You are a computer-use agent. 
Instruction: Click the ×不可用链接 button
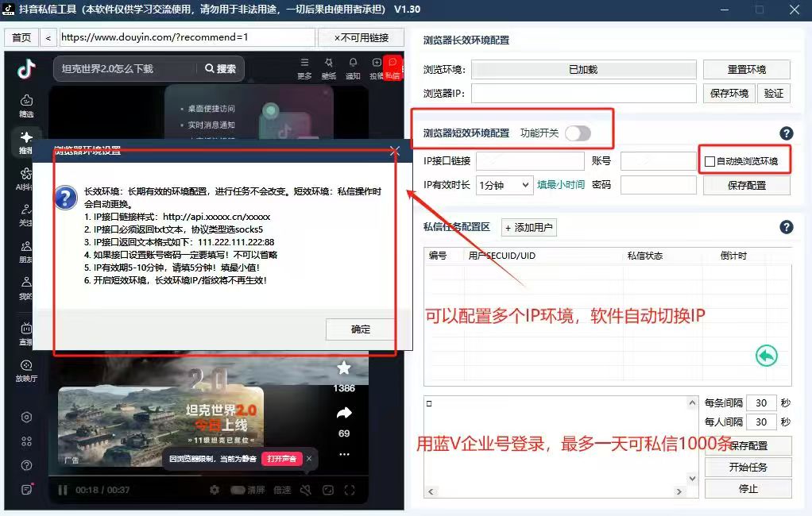[361, 38]
